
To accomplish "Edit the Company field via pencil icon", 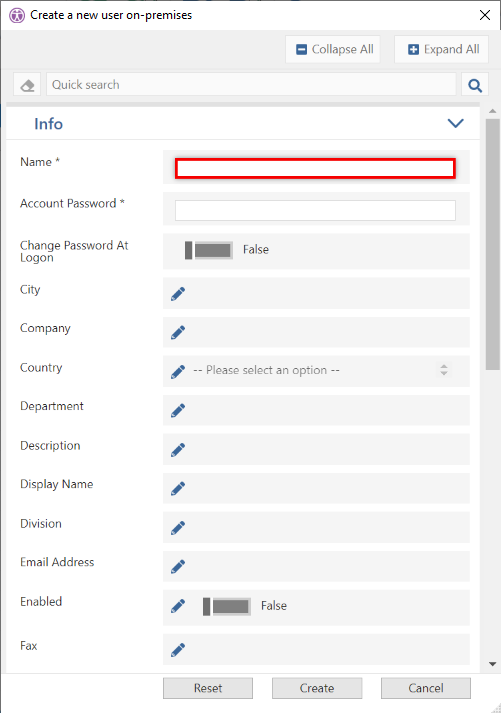I will click(x=178, y=332).
